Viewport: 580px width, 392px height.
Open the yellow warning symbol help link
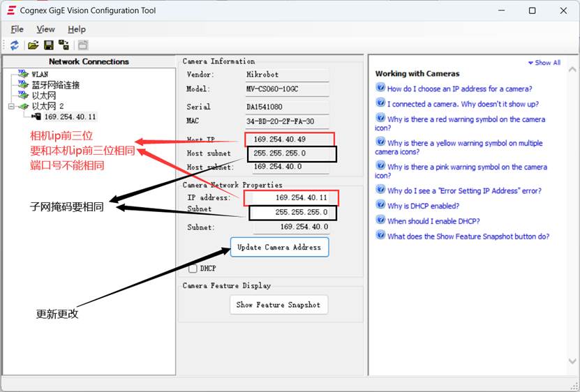pos(459,147)
